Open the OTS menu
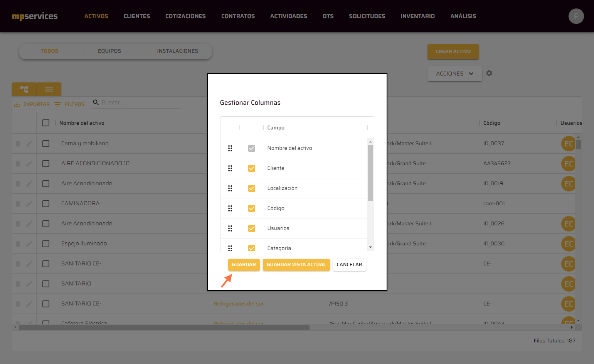 point(328,16)
